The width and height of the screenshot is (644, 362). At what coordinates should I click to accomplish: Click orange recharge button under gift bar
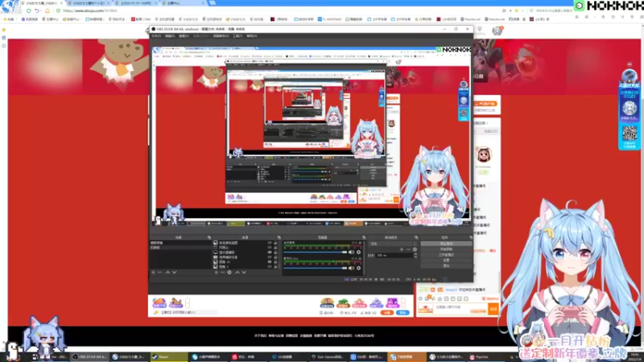click(x=386, y=313)
